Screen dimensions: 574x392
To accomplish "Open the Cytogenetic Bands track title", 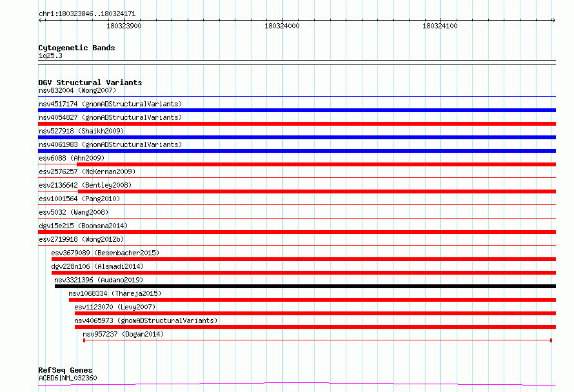I will [x=77, y=48].
